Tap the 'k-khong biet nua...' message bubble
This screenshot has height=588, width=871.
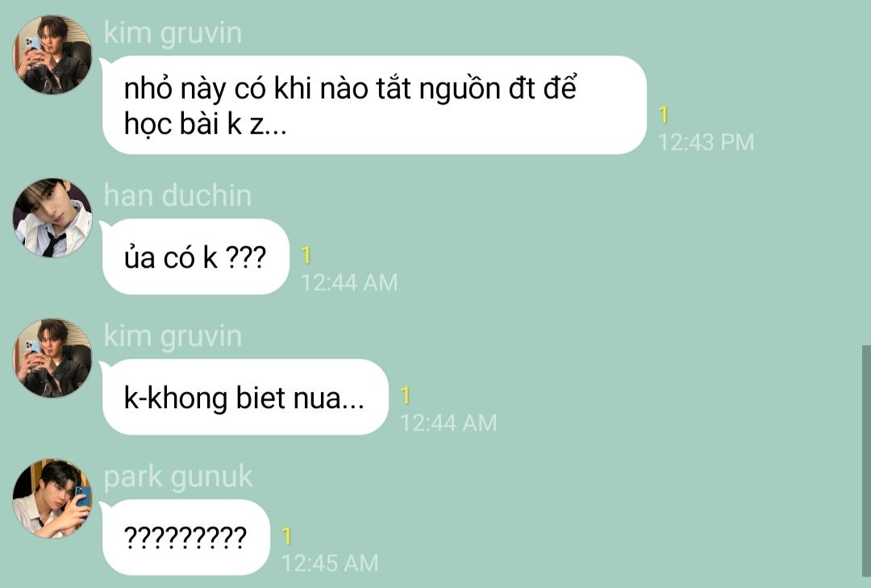point(245,397)
